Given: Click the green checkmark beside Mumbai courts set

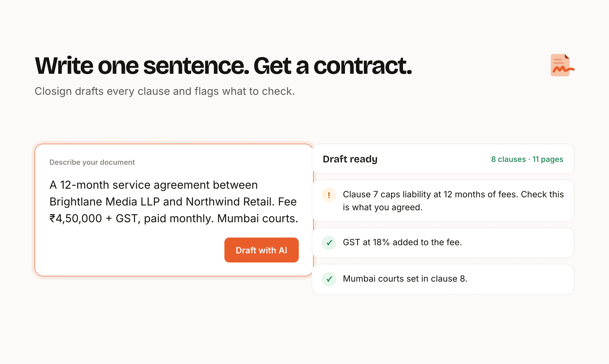Looking at the screenshot, I should click(x=329, y=279).
